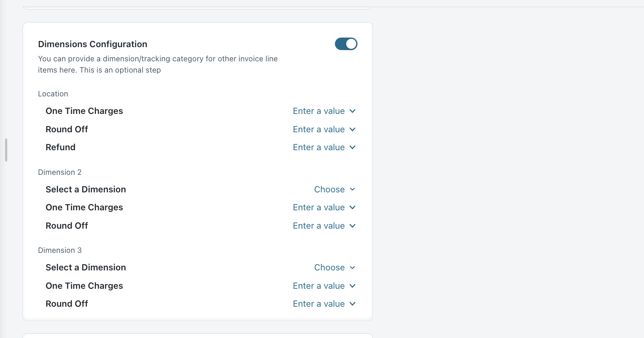Choose a dimension for Dimension 3
This screenshot has height=338, width=644.
pyautogui.click(x=329, y=267)
